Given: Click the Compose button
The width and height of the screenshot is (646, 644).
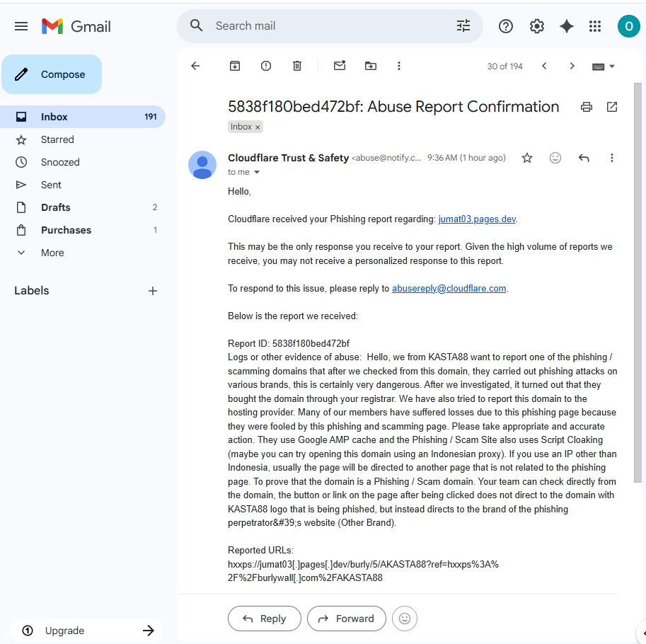Looking at the screenshot, I should coord(52,74).
